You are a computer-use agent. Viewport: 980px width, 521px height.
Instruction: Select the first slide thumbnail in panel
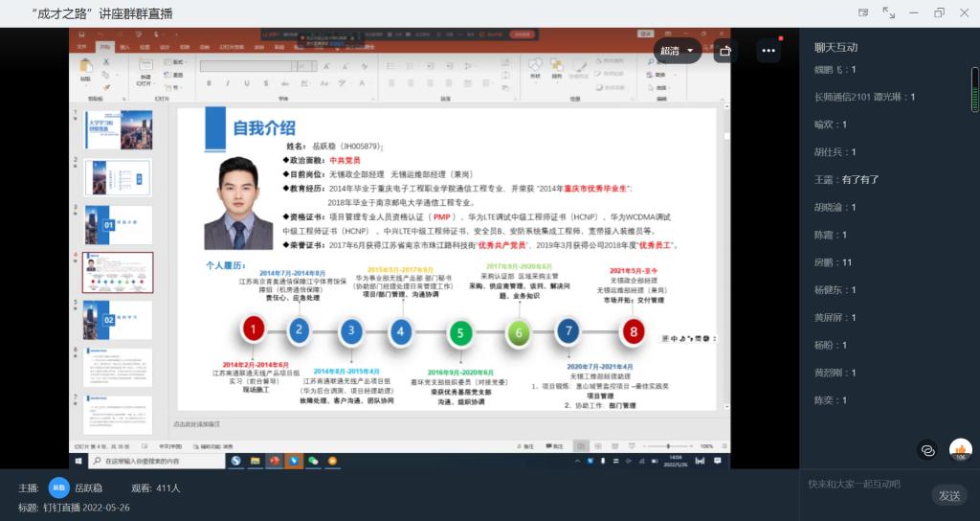[x=118, y=129]
